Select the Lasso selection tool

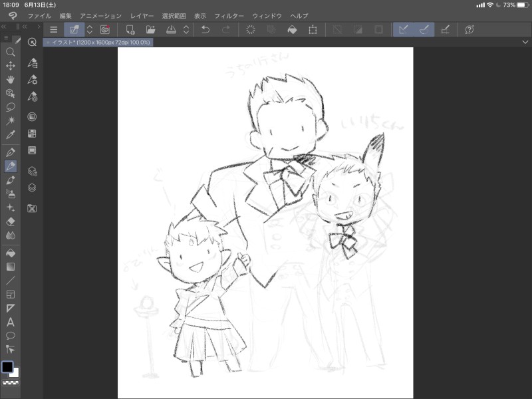pos(11,107)
